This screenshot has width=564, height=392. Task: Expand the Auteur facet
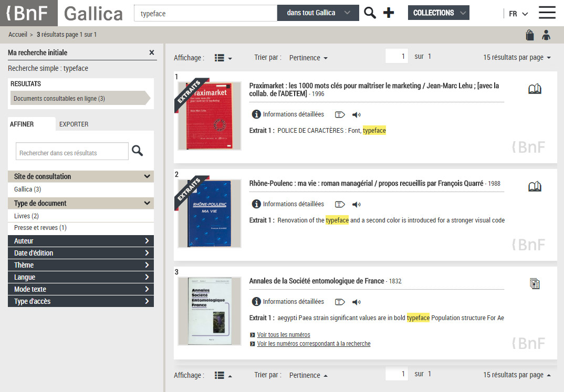(80, 241)
